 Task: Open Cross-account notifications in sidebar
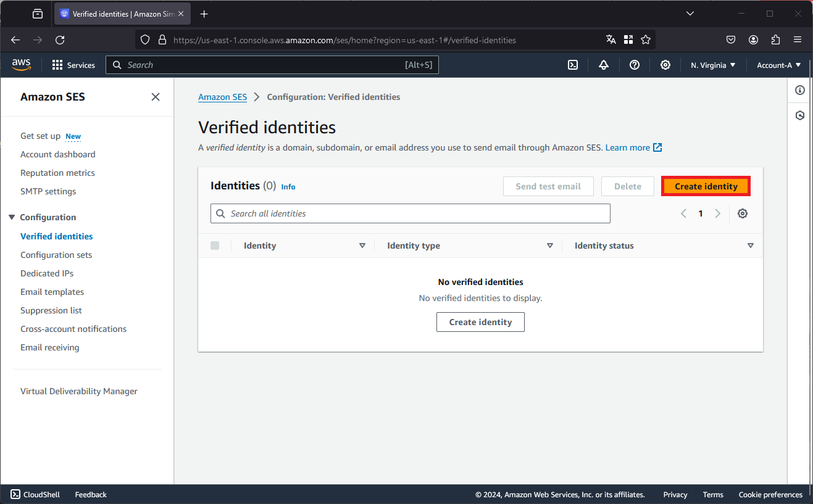[73, 329]
